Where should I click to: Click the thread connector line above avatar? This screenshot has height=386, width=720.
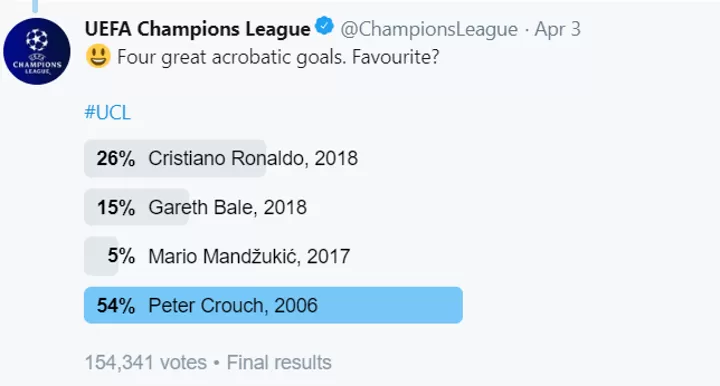pos(35,6)
